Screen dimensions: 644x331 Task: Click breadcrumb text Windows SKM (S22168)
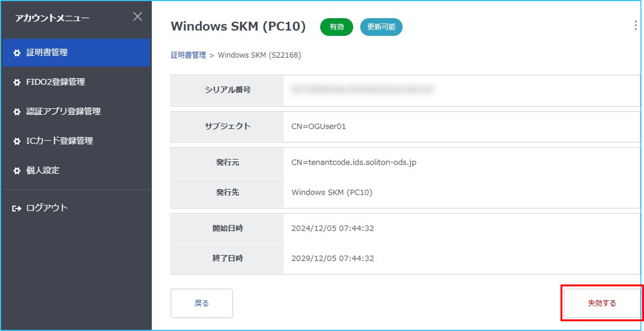tap(259, 55)
